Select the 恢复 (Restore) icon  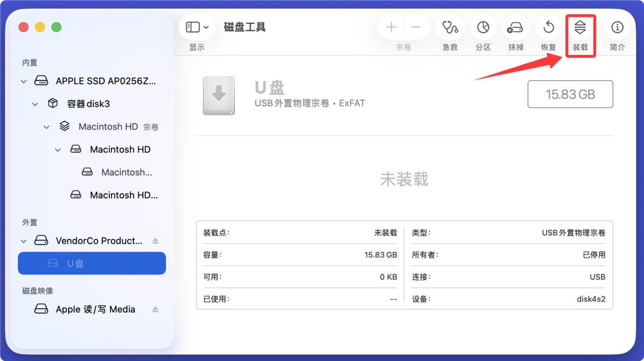[548, 28]
